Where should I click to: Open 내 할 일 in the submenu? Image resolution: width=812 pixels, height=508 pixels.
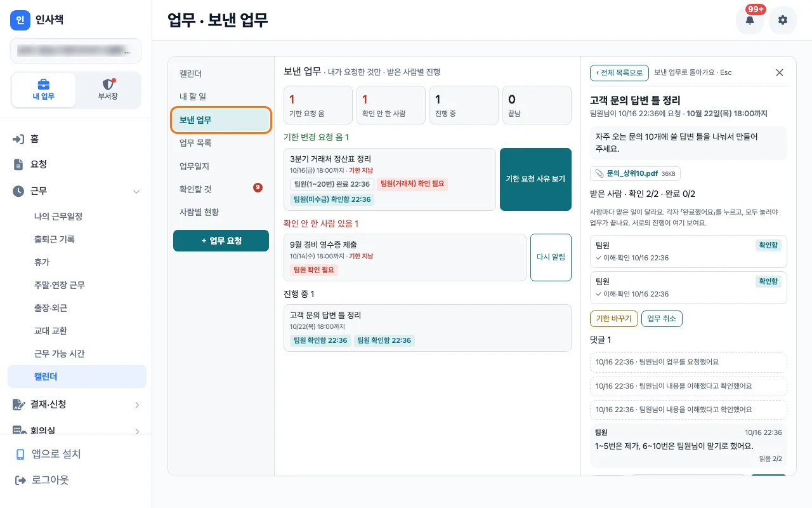tap(221, 97)
